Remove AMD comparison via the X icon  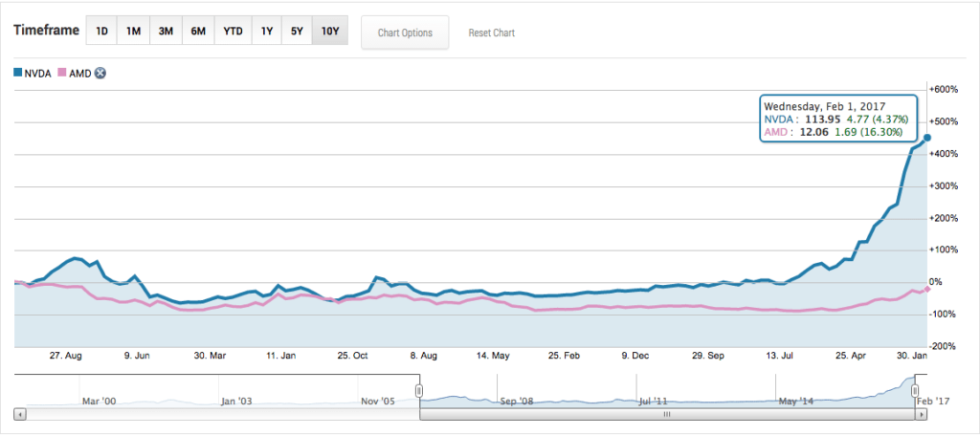100,73
